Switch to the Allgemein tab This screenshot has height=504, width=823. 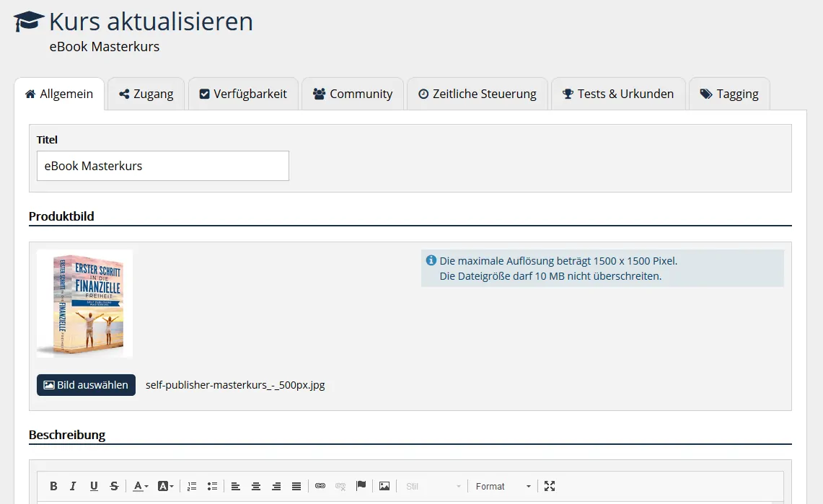coord(59,94)
